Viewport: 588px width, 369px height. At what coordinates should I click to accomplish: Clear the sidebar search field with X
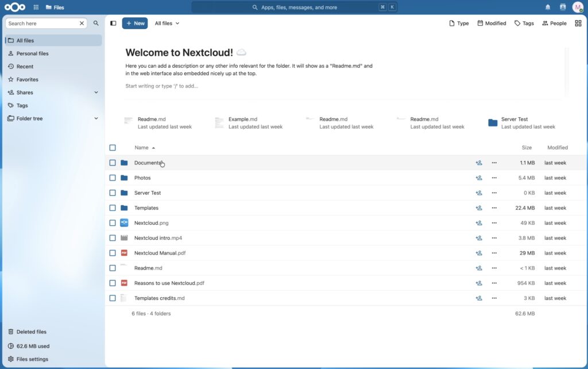coord(82,23)
